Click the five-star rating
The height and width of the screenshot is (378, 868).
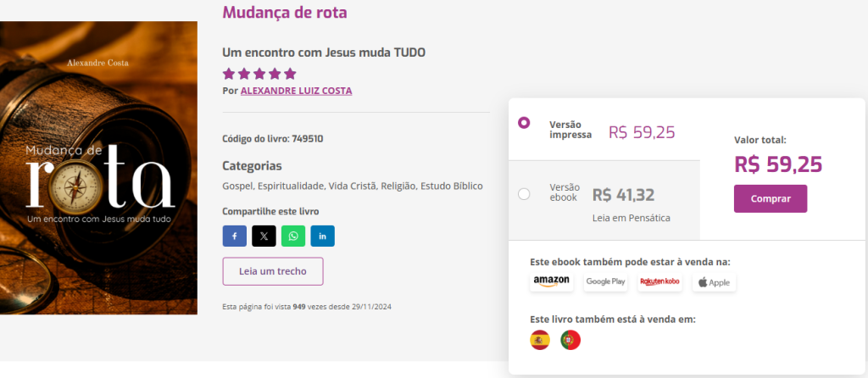point(259,74)
